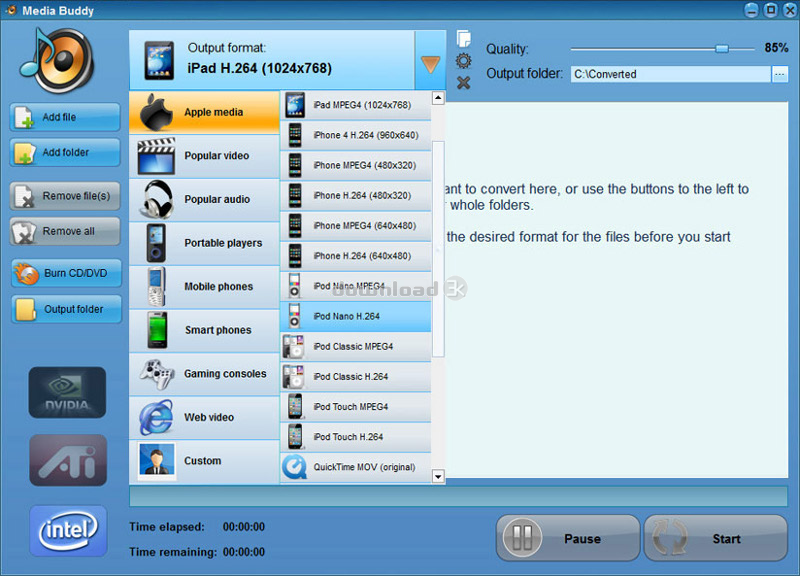
Task: Toggle NVIDIA acceleration icon
Action: pos(67,392)
